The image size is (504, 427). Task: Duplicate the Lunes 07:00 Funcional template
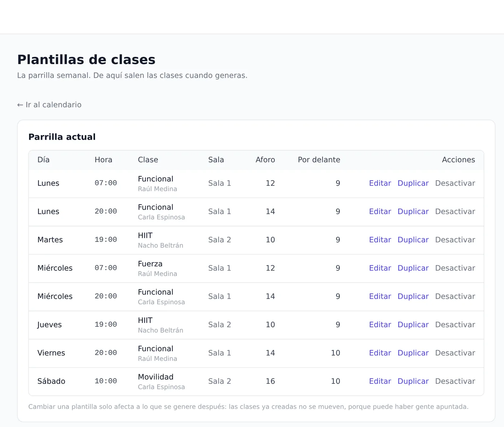click(x=413, y=183)
